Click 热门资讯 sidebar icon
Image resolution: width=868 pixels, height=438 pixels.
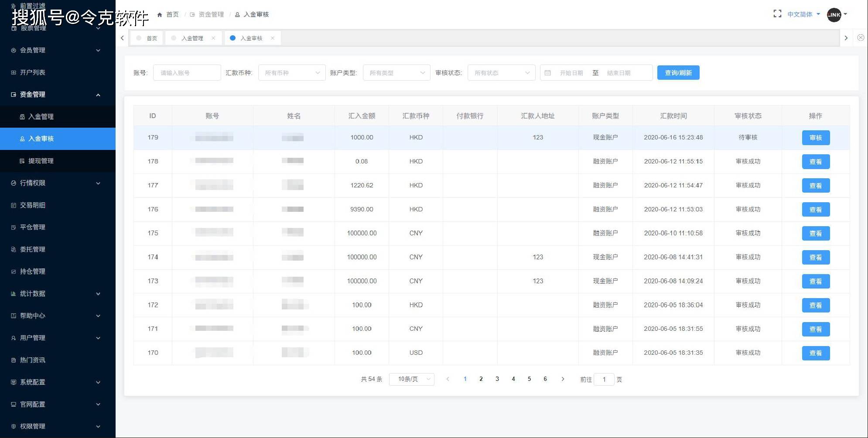pos(14,360)
